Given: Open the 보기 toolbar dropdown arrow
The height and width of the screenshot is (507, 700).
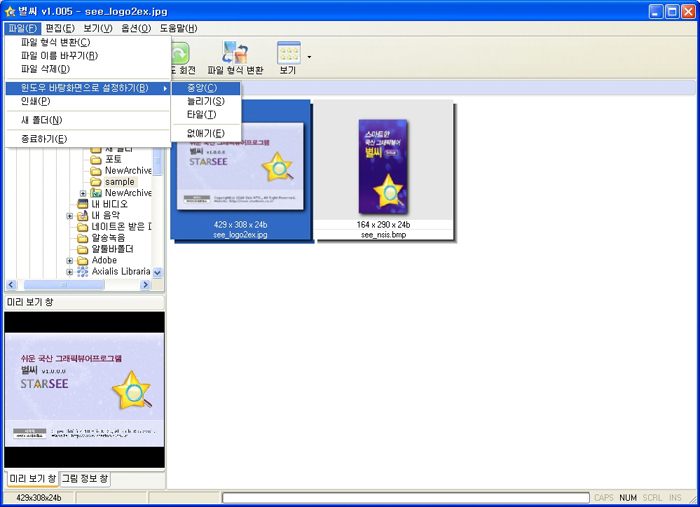Looking at the screenshot, I should (309, 57).
